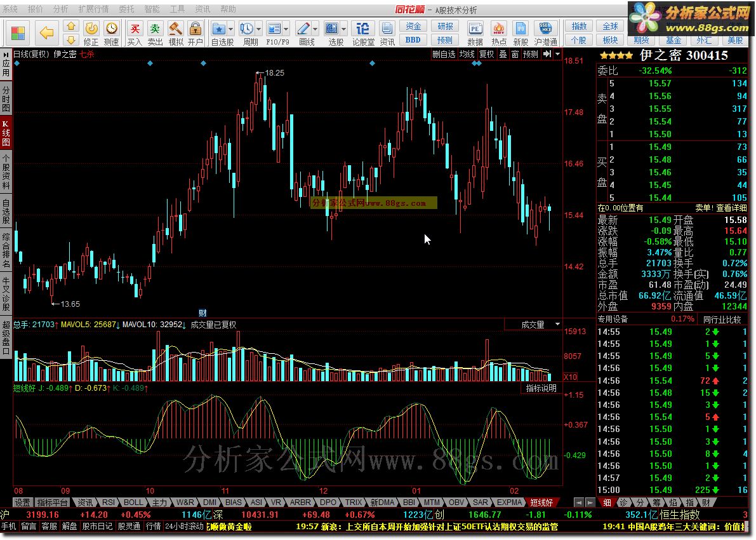Image resolution: width=756 pixels, height=540 pixels.
Task: Open 指标说明 indicator description
Action: (541, 388)
